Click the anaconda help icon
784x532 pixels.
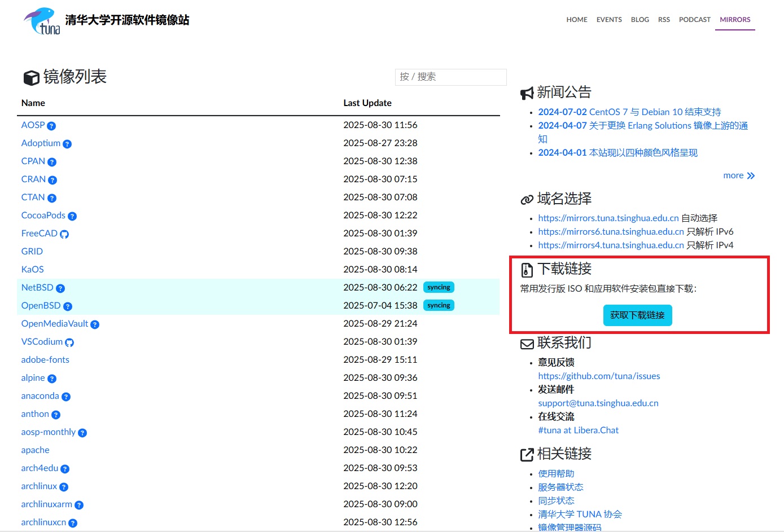66,397
